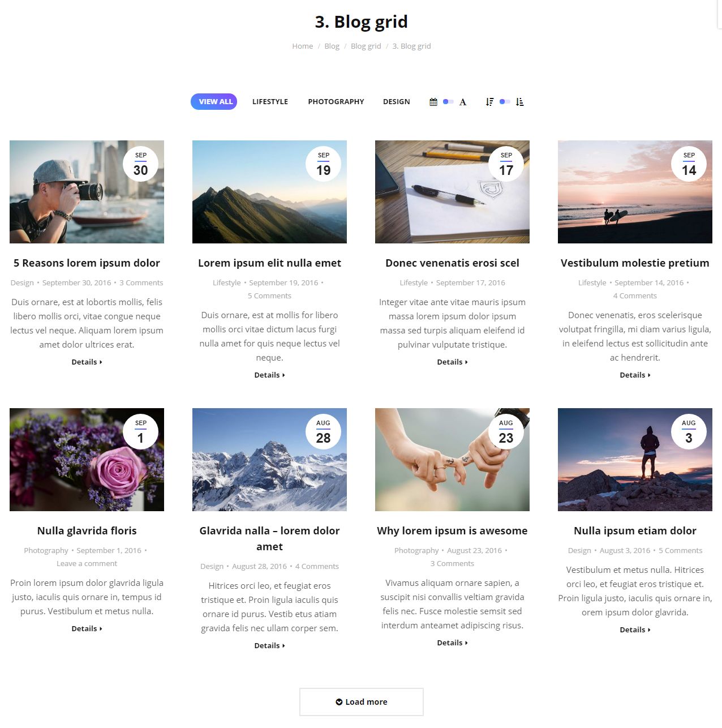Viewport: 722px width, 728px height.
Task: Click the letter A sort-by-name icon
Action: click(x=463, y=102)
